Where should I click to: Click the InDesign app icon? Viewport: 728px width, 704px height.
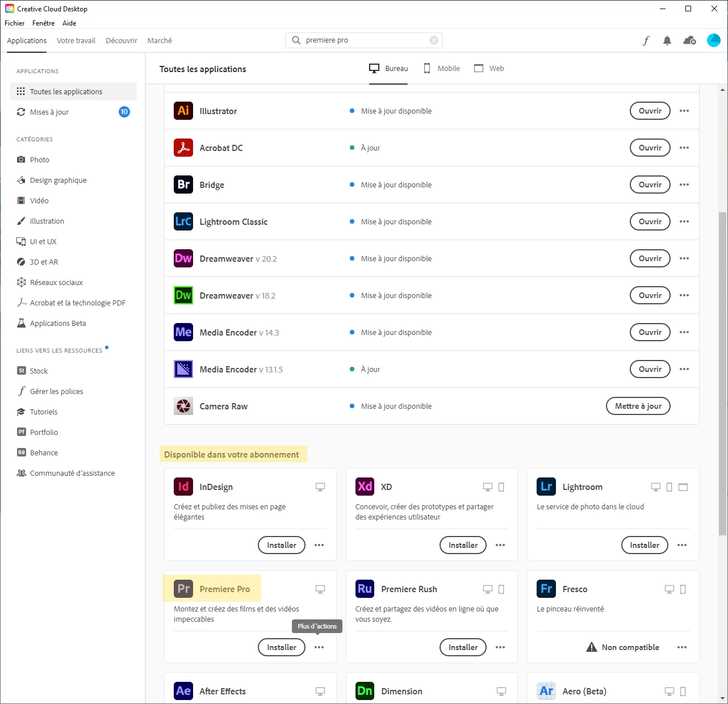point(183,487)
